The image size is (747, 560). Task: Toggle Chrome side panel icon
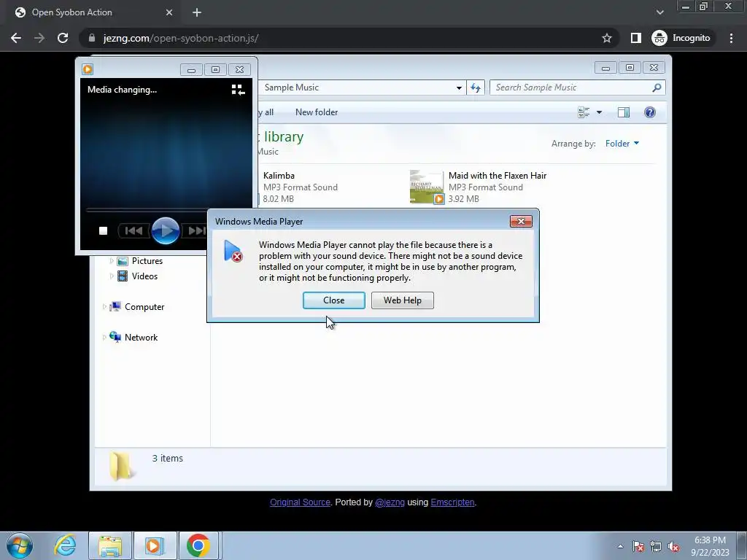(x=636, y=38)
